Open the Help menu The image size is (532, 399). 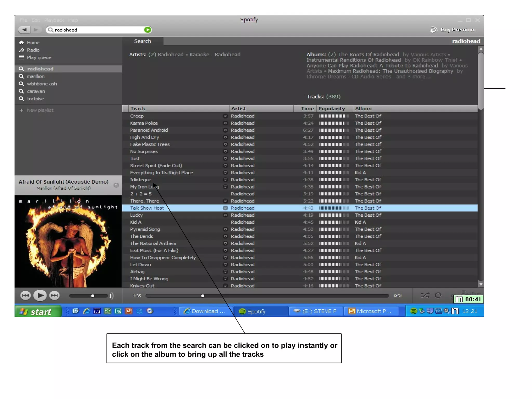tap(73, 20)
